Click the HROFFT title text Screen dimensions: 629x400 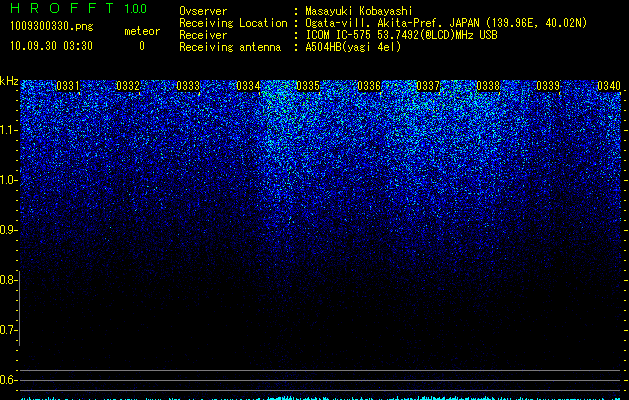point(62,8)
